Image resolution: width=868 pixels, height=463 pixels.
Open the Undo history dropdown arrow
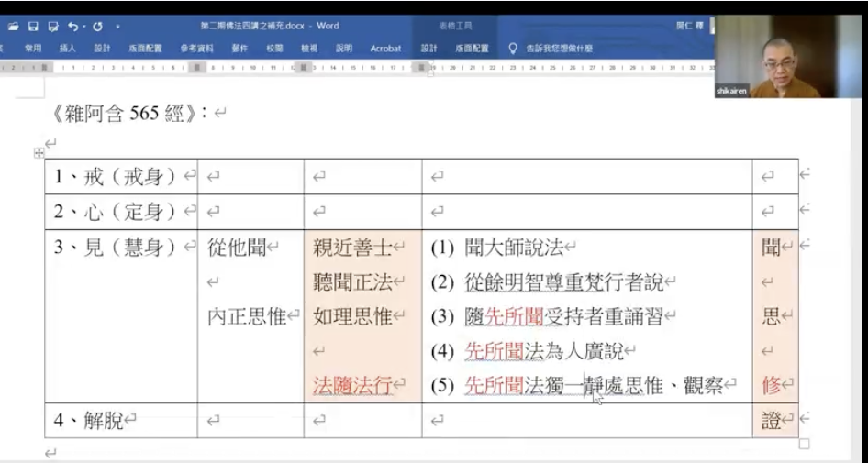point(83,27)
